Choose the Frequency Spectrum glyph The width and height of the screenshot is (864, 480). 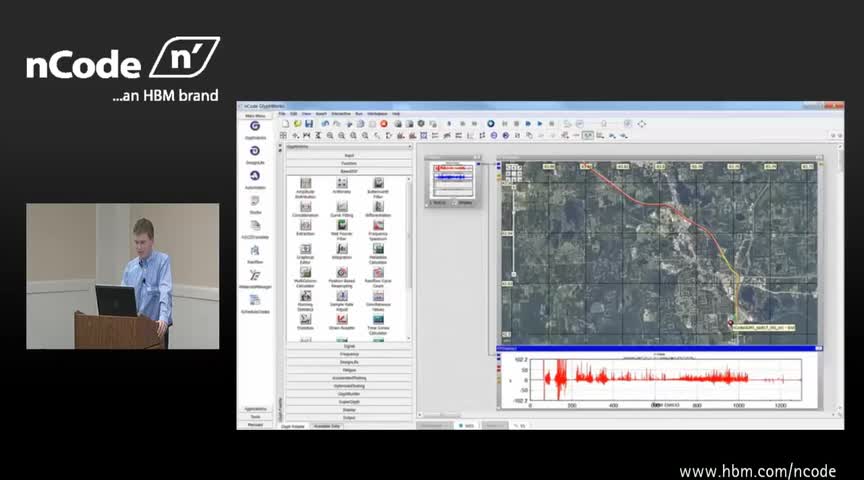point(378,230)
